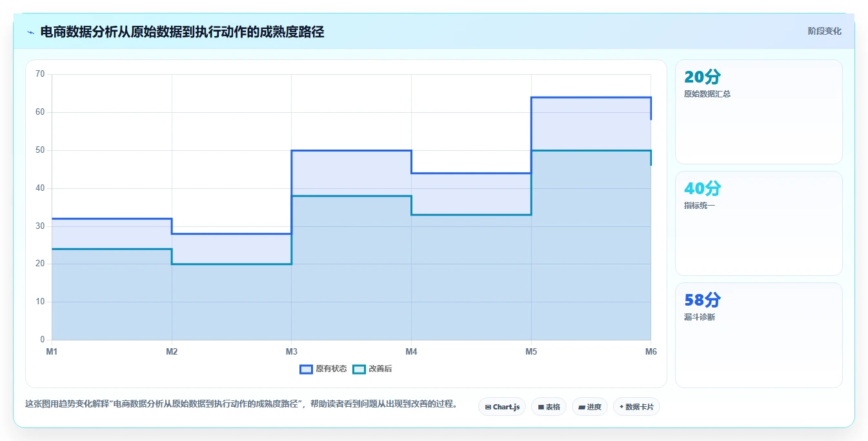Click the M2 x-axis label

172,351
